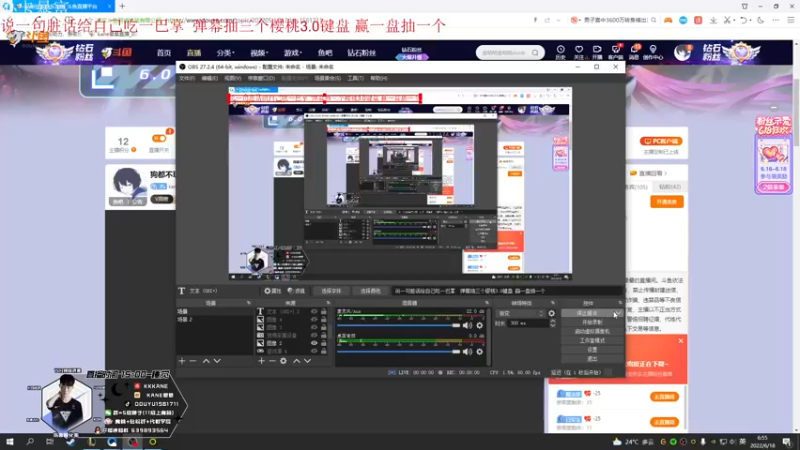Enable studio mode 工作室模式
Viewport: 800px width, 450px height.
[x=592, y=340]
